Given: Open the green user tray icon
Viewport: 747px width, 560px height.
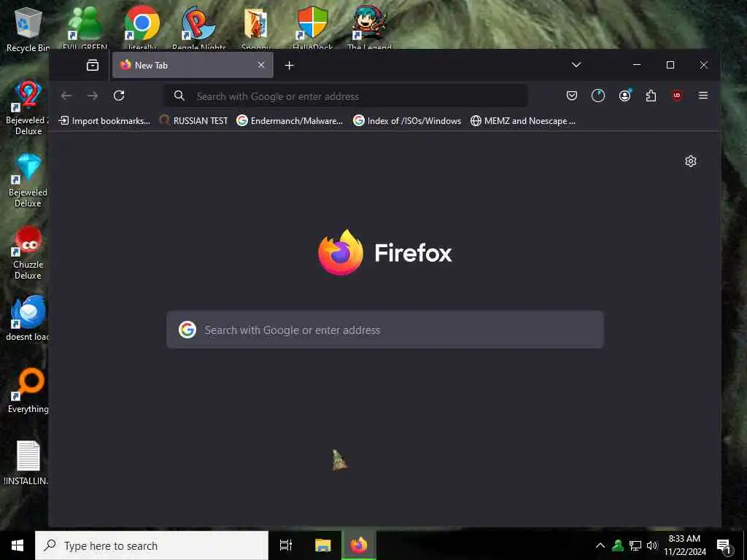Looking at the screenshot, I should (618, 545).
